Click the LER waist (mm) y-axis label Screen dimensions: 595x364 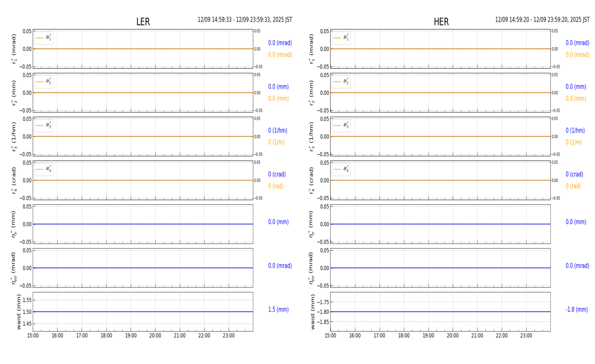[19, 312]
